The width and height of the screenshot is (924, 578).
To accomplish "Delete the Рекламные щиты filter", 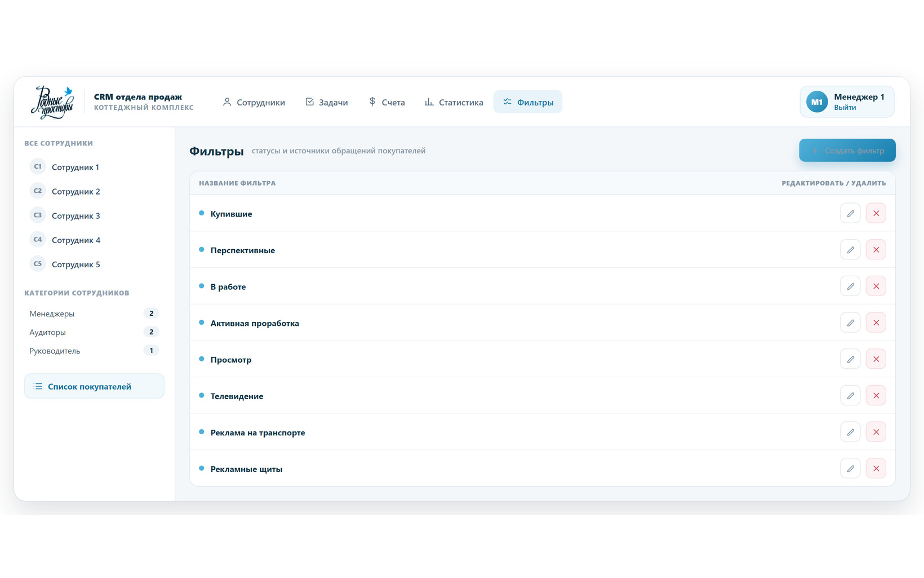I will 876,469.
